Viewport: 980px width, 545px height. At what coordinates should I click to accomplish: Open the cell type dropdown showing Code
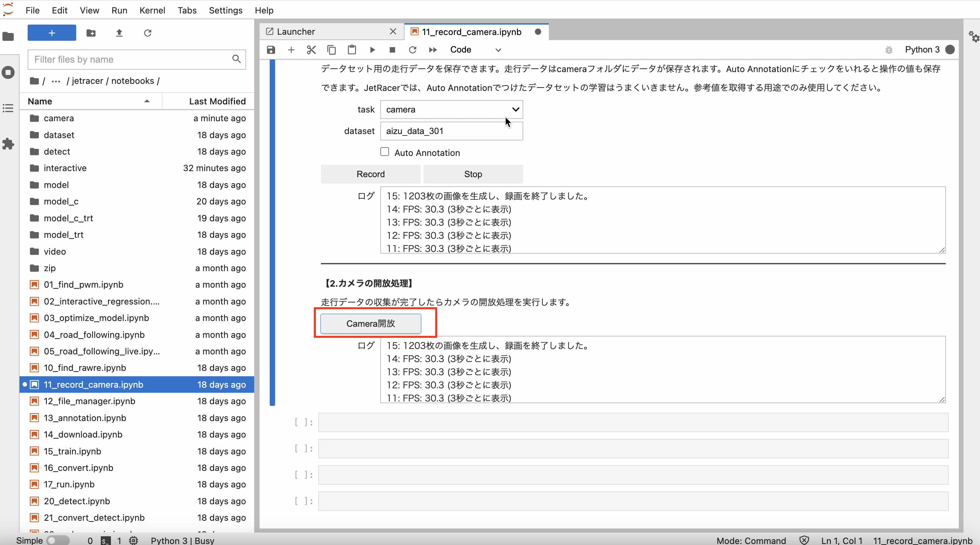coord(476,50)
